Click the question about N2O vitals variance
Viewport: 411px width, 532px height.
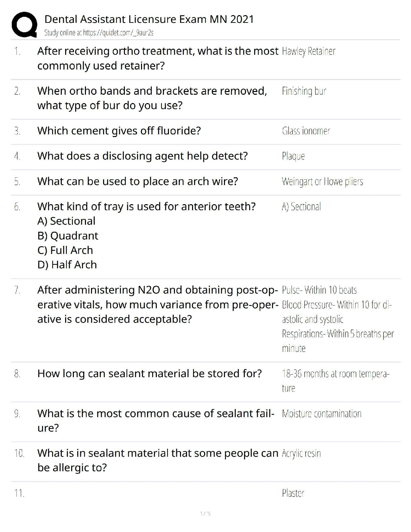coord(157,304)
